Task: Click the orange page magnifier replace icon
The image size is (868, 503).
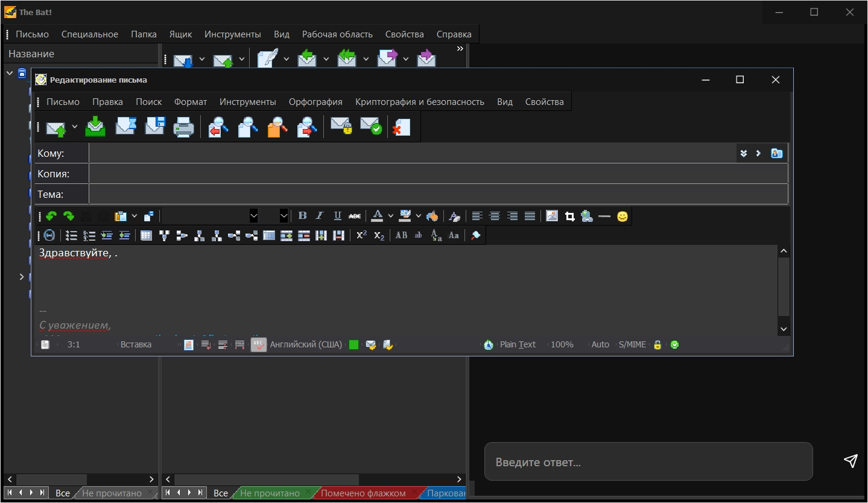Action: pyautogui.click(x=277, y=127)
